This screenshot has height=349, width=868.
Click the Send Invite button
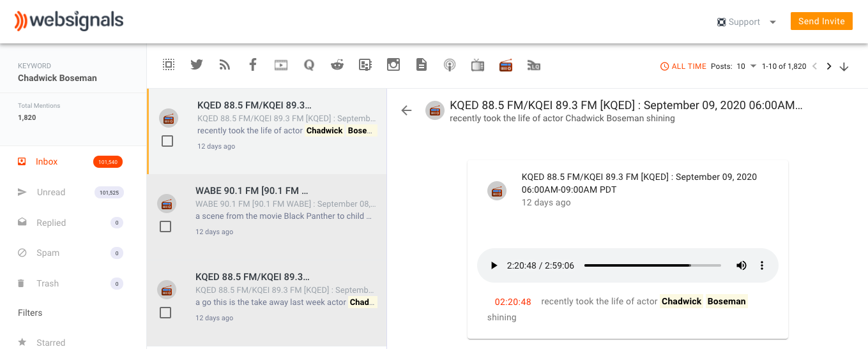[x=821, y=21]
